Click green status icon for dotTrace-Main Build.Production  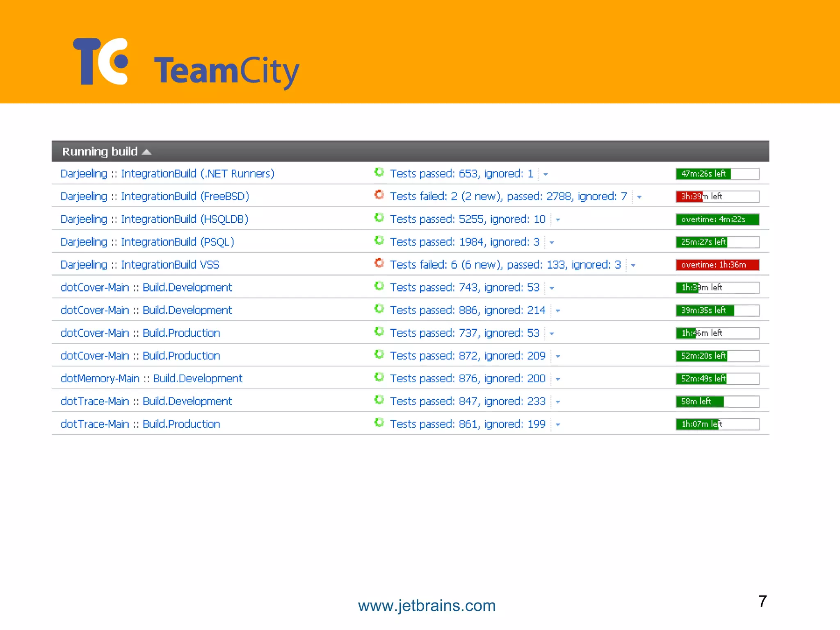pos(379,422)
